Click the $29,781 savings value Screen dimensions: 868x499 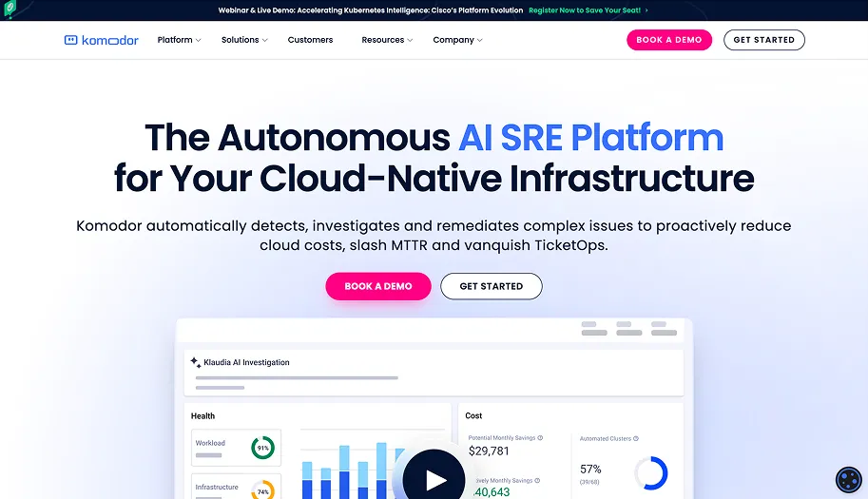[489, 451]
